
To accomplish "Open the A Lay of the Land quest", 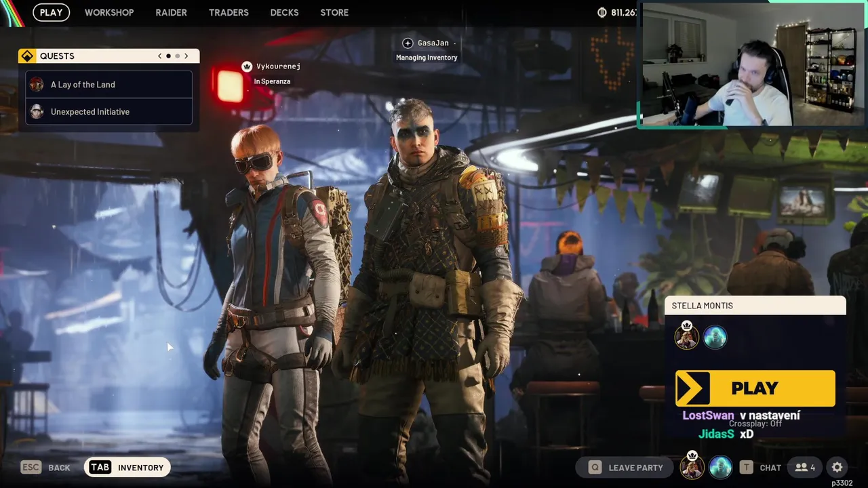I will (x=109, y=85).
